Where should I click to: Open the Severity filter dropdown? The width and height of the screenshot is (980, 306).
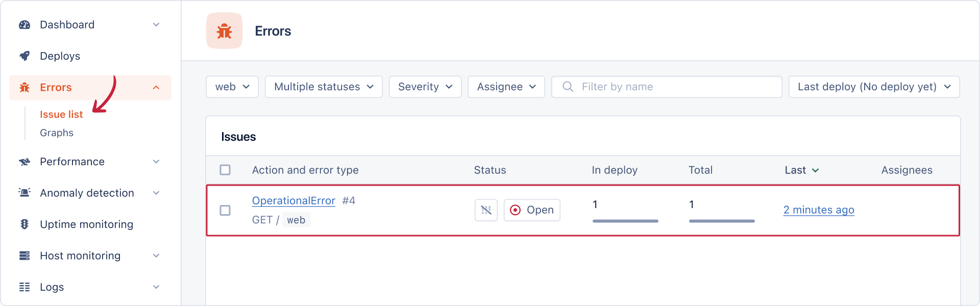pos(425,87)
